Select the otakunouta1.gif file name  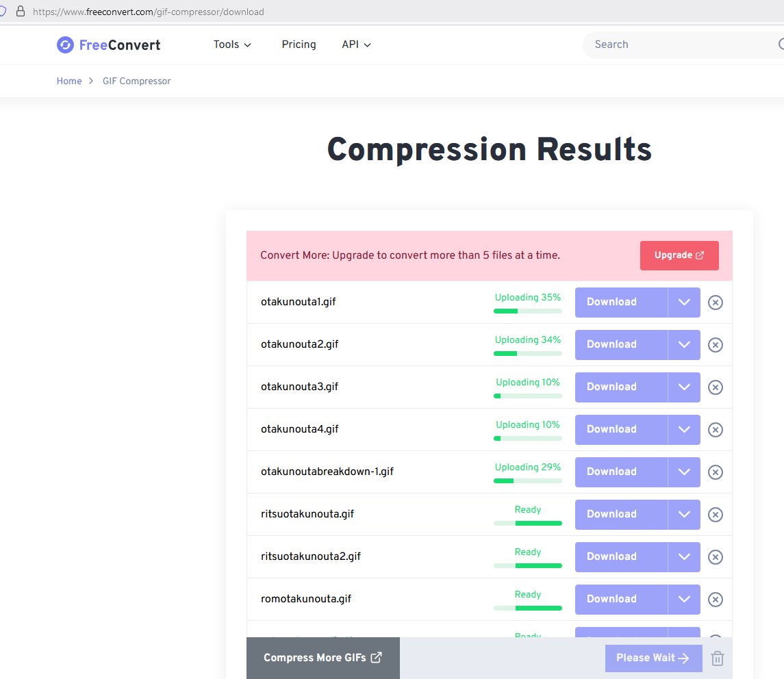(x=299, y=302)
